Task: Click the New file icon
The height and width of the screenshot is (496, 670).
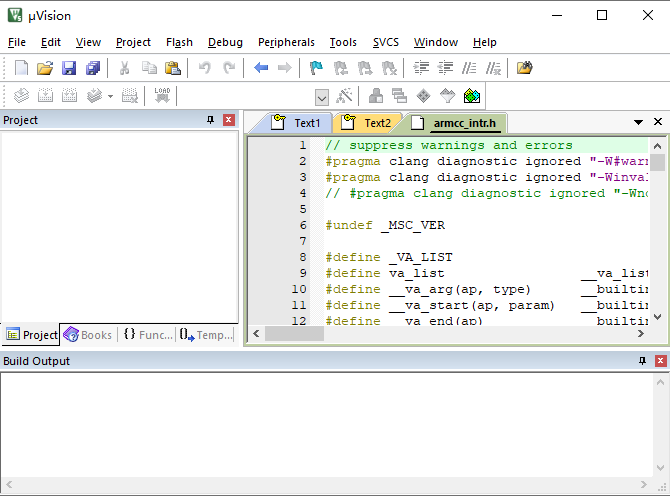Action: (x=22, y=68)
